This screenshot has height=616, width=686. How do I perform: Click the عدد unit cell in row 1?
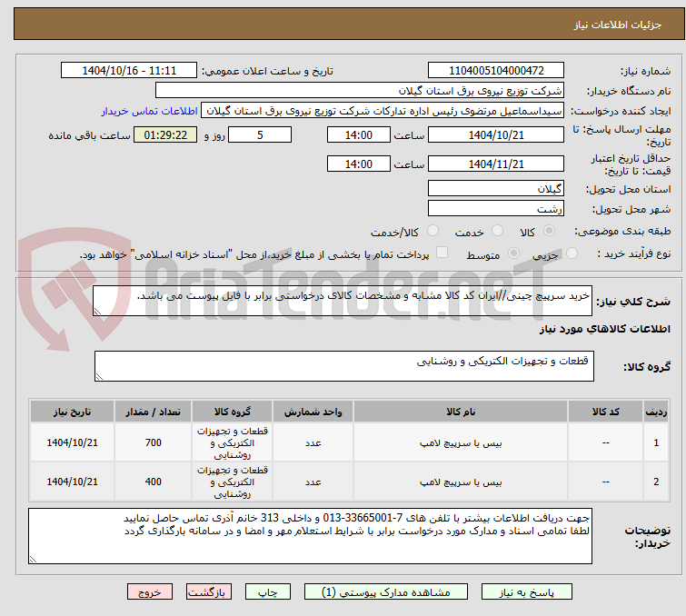pyautogui.click(x=313, y=442)
